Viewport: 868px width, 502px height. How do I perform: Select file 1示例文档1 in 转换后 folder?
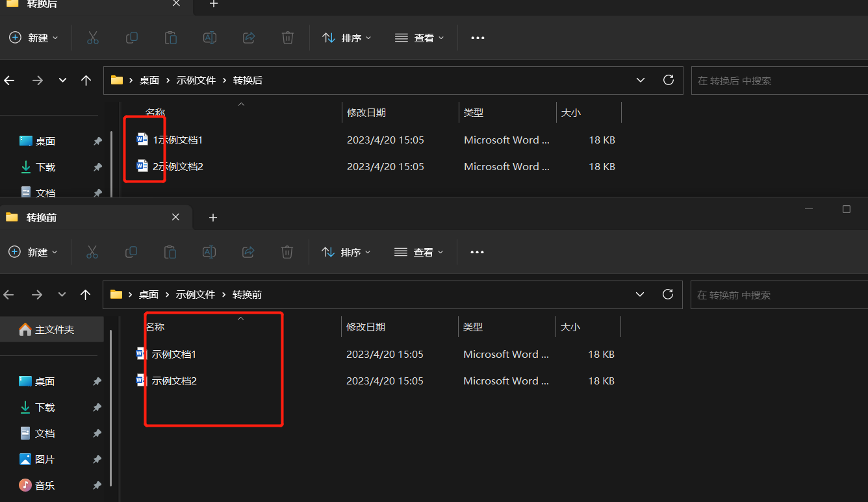(x=177, y=140)
